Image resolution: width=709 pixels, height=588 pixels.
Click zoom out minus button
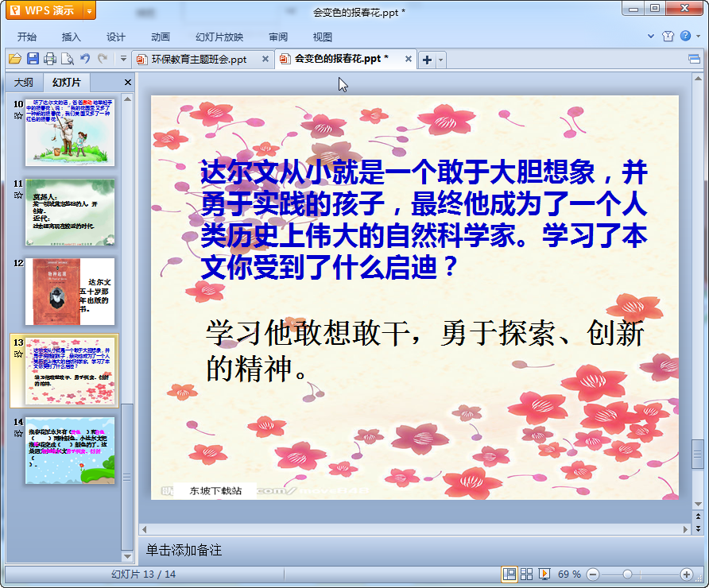pyautogui.click(x=593, y=574)
